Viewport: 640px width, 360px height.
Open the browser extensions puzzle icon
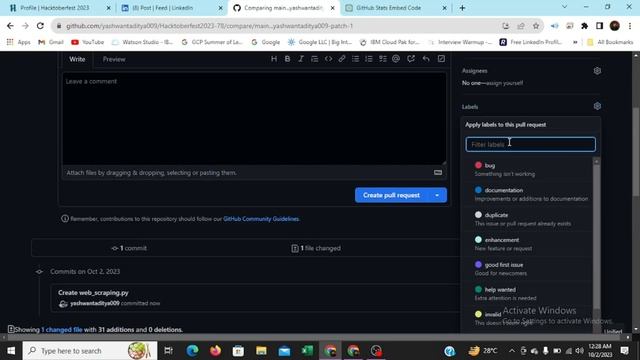(x=584, y=26)
